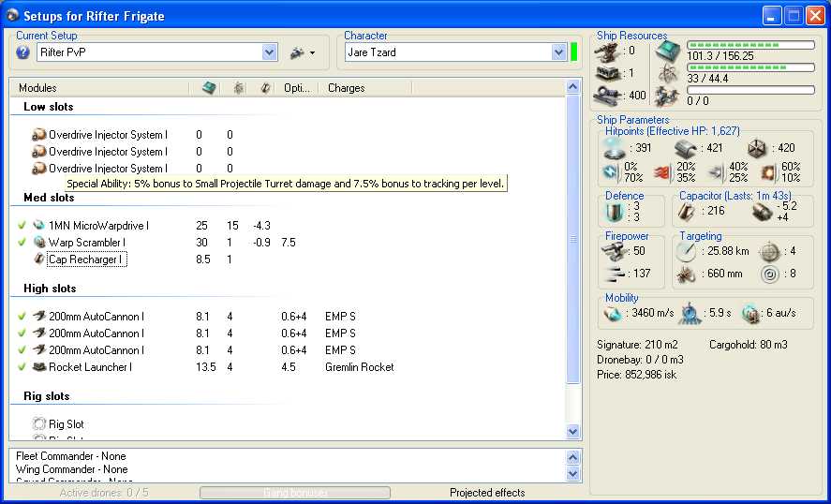Click the green character status indicator
The width and height of the screenshot is (831, 504).
tap(573, 52)
